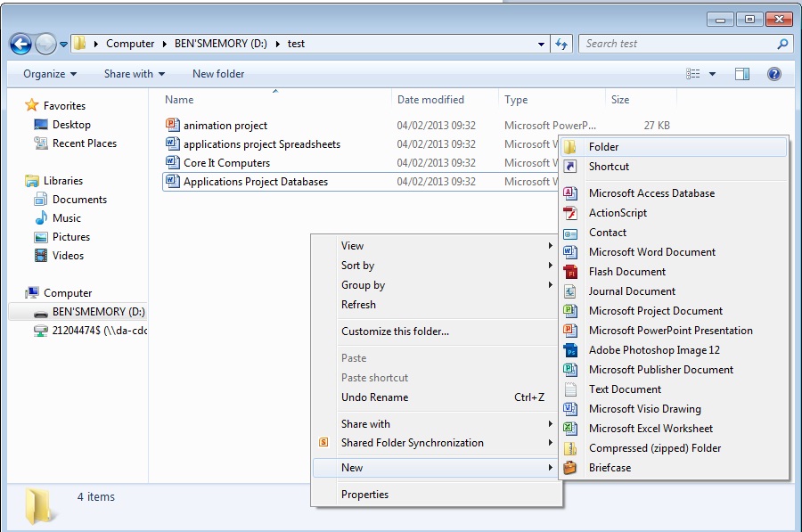Viewport: 802px width, 532px height.
Task: Create a new Journal Document
Action: [x=634, y=291]
